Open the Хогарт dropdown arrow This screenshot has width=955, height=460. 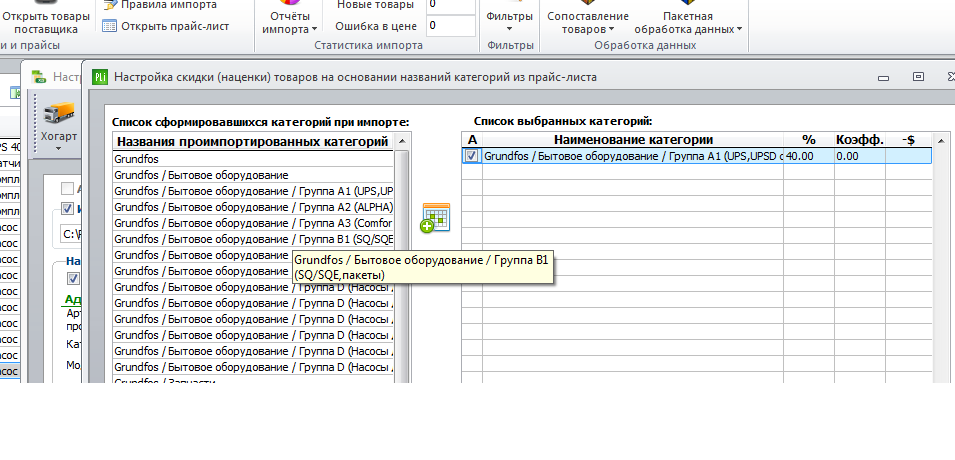(x=59, y=148)
